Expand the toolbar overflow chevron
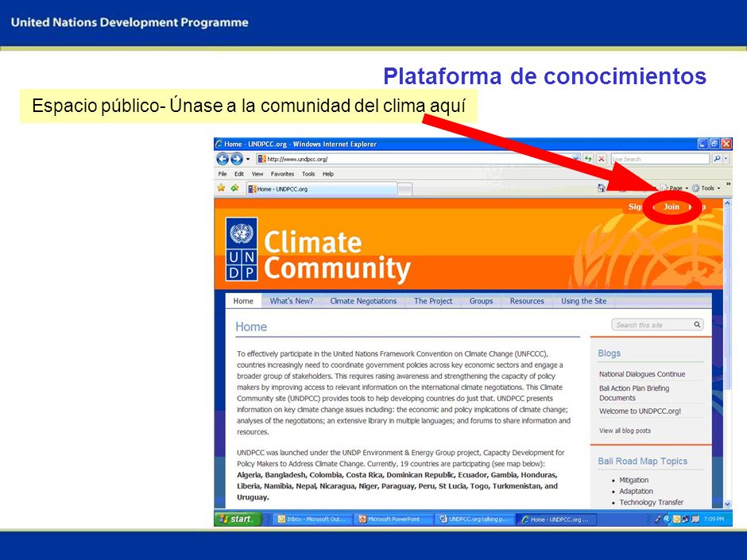Image resolution: width=747 pixels, height=560 pixels. point(727,184)
